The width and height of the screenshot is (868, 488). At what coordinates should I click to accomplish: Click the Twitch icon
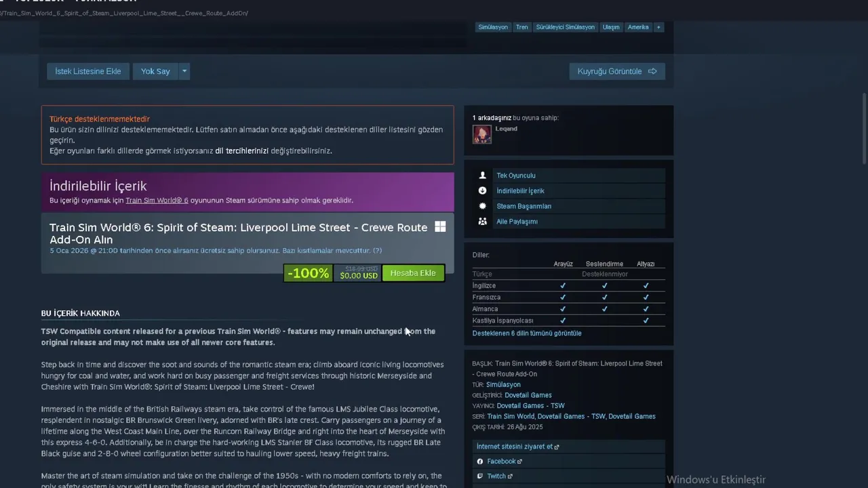(x=480, y=476)
